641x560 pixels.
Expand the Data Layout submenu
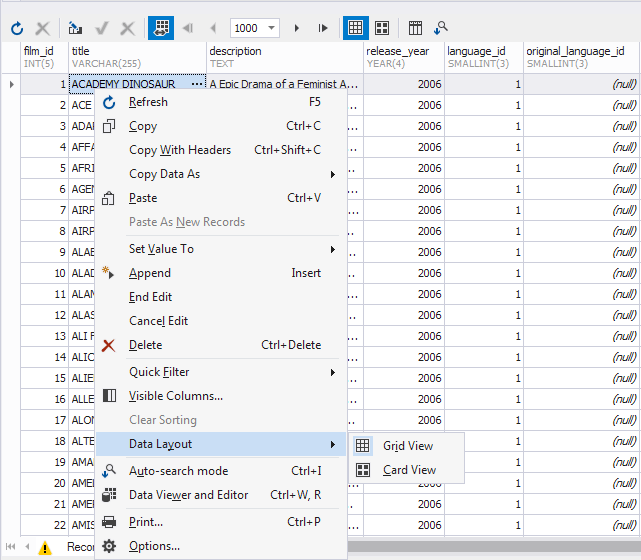click(221, 444)
